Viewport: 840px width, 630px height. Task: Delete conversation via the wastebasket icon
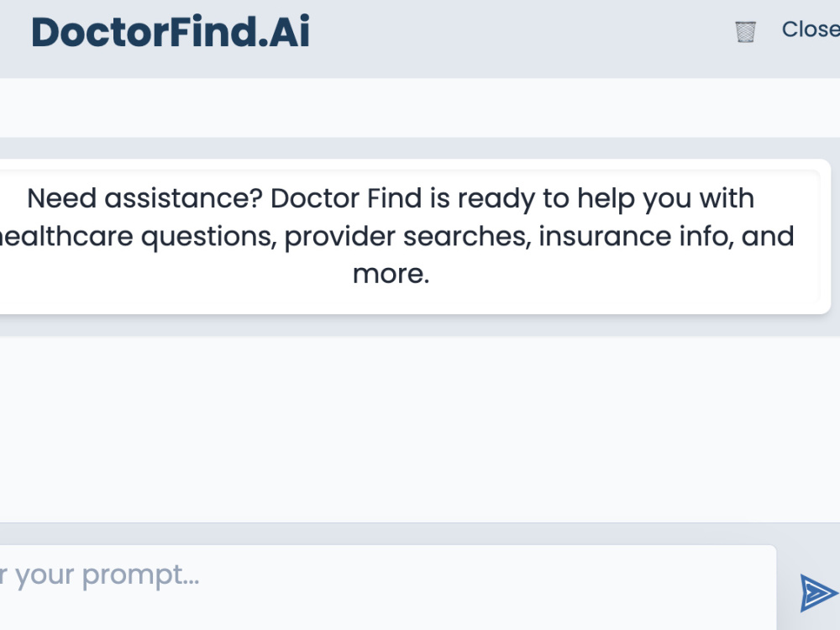[x=745, y=32]
